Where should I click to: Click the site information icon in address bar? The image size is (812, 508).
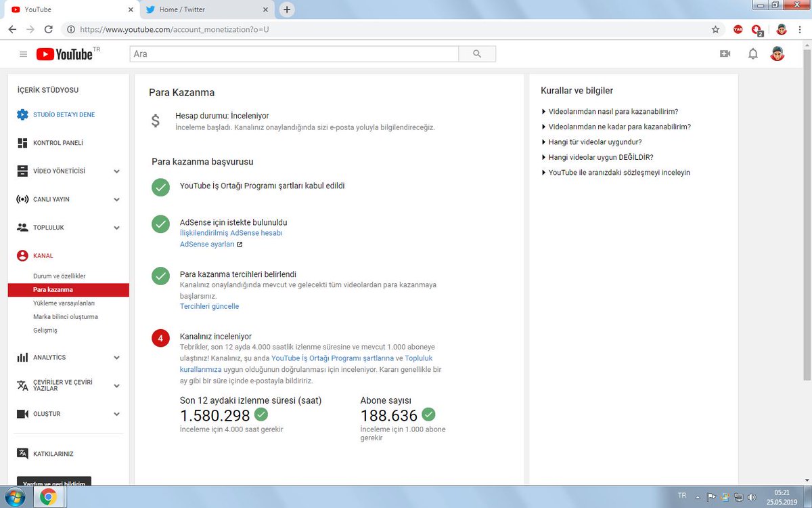pos(70,30)
